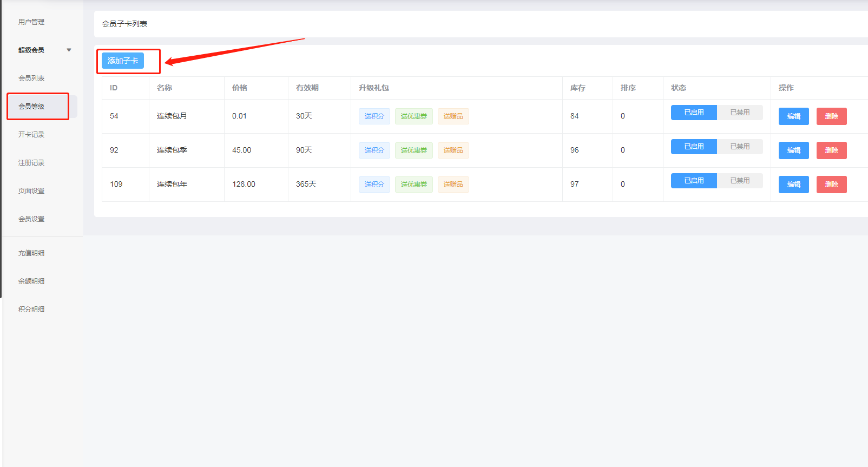Click the ID column header

114,88
